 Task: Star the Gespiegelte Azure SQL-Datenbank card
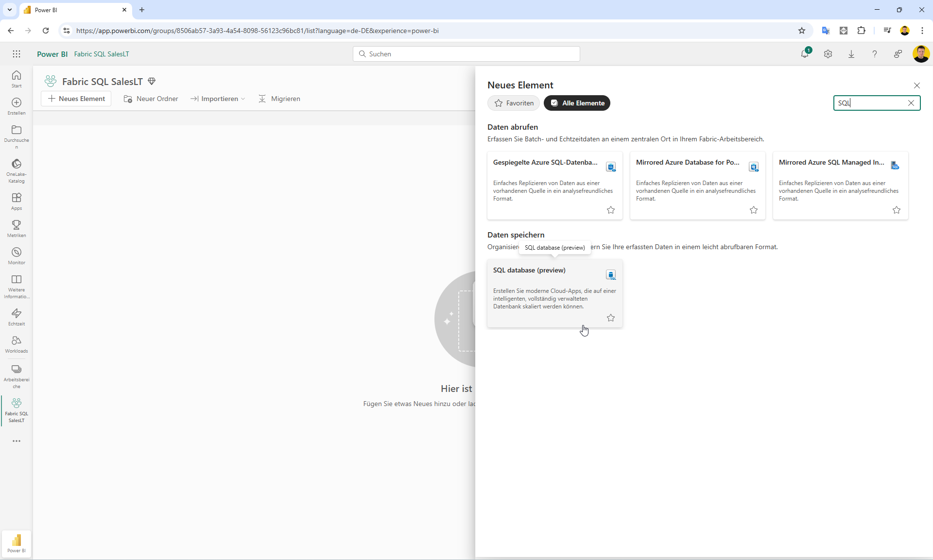pos(611,210)
